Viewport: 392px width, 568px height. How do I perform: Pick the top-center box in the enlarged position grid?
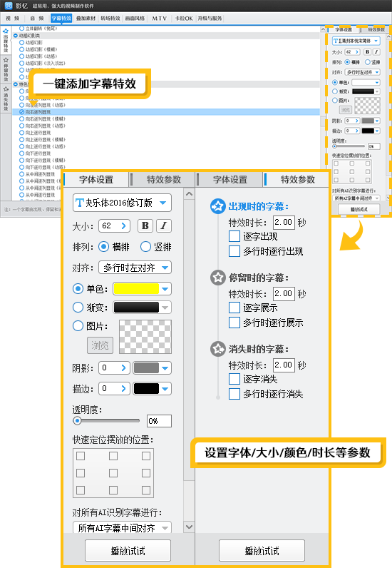tap(113, 456)
